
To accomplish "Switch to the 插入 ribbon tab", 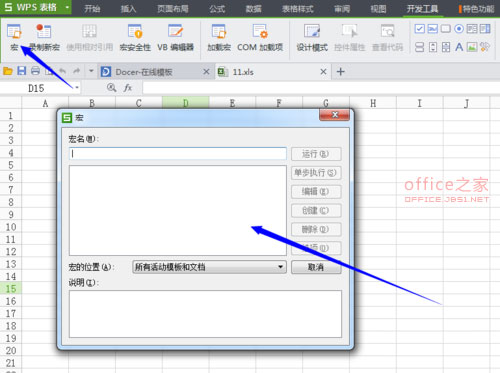I will (128, 9).
